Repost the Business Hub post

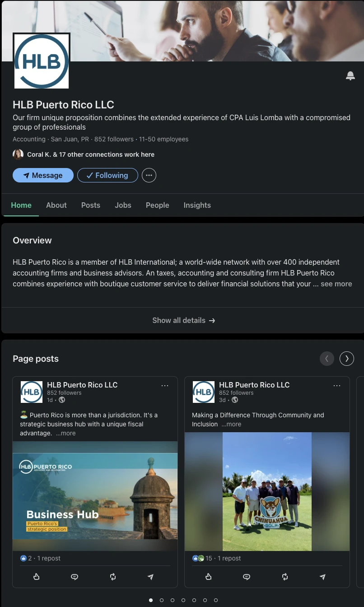[x=113, y=577]
